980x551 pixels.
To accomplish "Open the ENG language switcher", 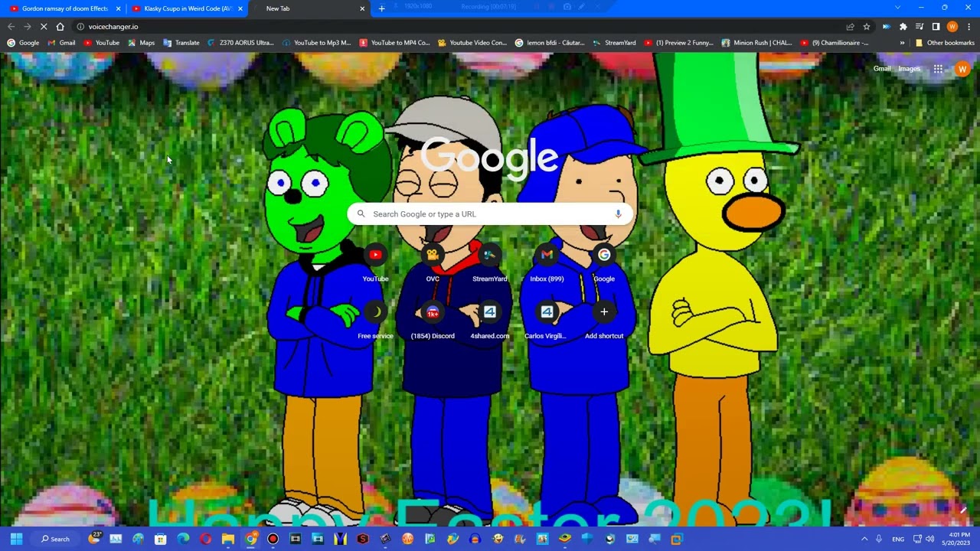I will (898, 539).
